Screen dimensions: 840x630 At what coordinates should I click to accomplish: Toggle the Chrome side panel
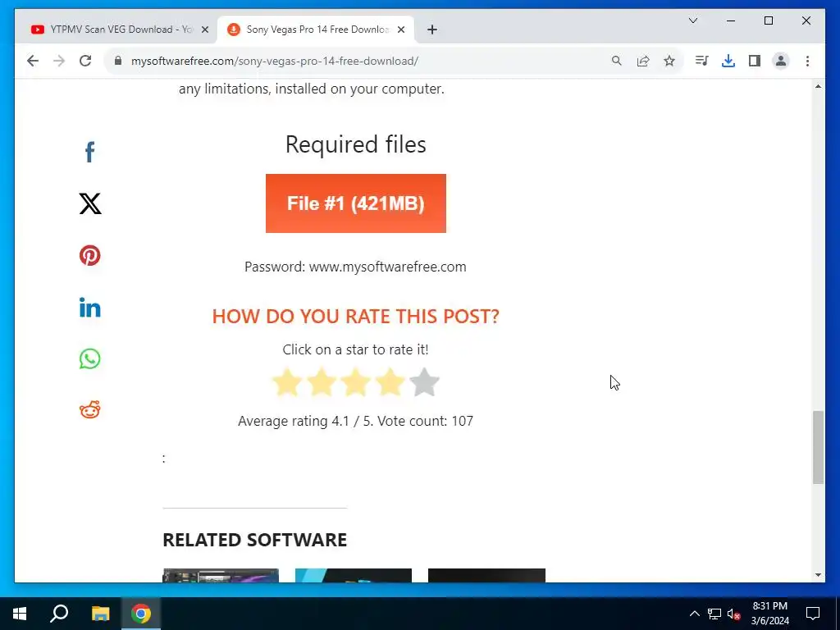(x=755, y=61)
